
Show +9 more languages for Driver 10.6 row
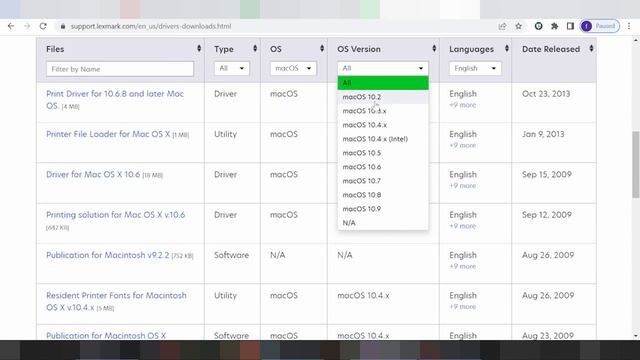tap(462, 186)
